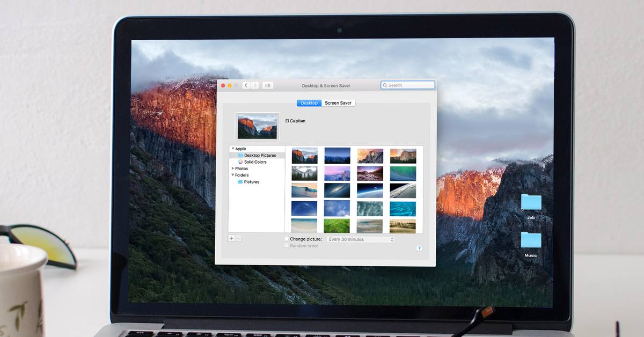This screenshot has width=644, height=337.
Task: Click the forward navigation arrow button
Action: click(x=254, y=85)
